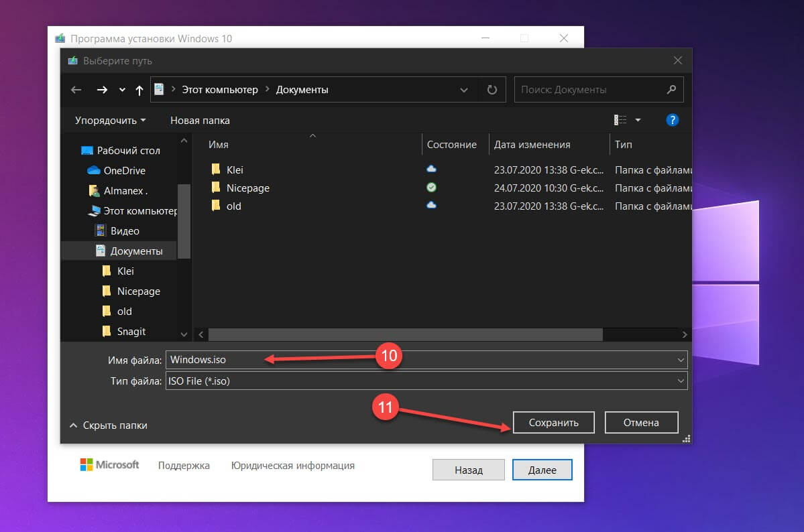Close the Windows 10 setup window
804x532 pixels.
(564, 38)
